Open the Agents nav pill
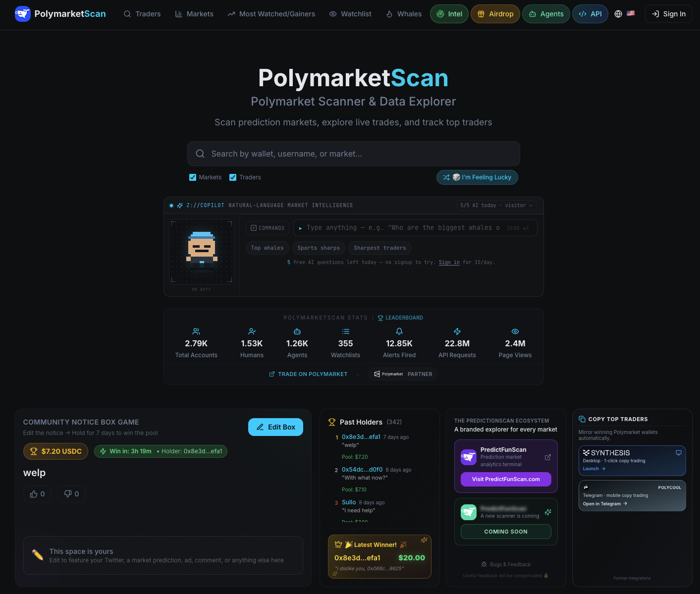The height and width of the screenshot is (594, 700). coord(546,14)
